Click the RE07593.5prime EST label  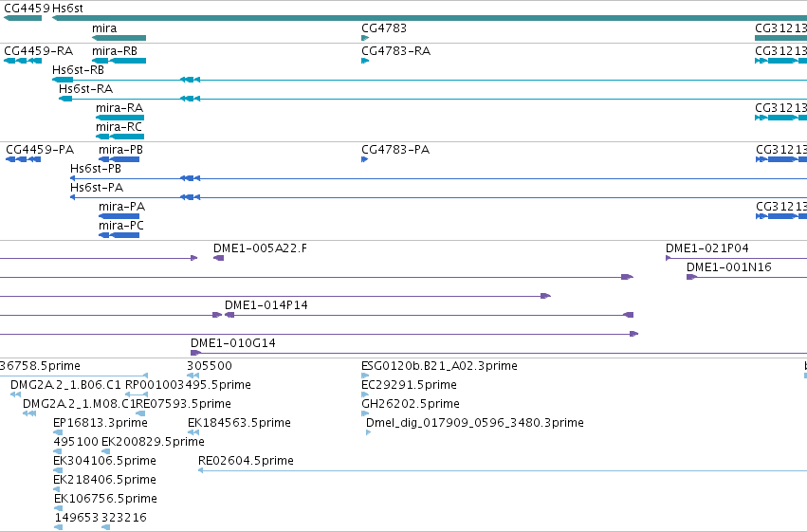[x=183, y=404]
